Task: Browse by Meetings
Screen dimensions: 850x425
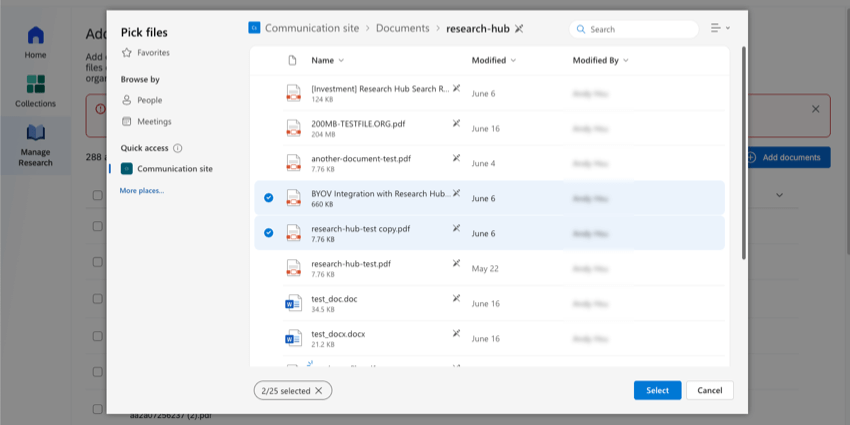Action: 146,121
